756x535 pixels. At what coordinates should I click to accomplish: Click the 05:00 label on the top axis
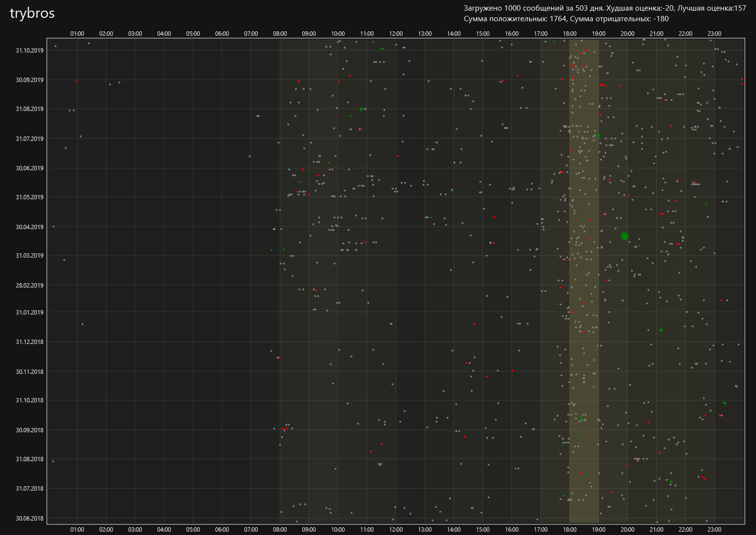click(193, 34)
